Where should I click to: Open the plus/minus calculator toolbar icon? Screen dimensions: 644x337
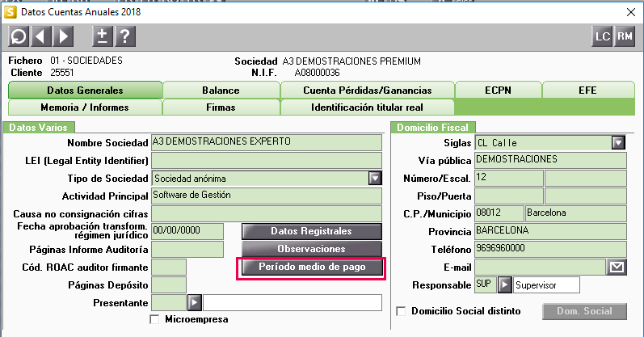click(x=103, y=36)
